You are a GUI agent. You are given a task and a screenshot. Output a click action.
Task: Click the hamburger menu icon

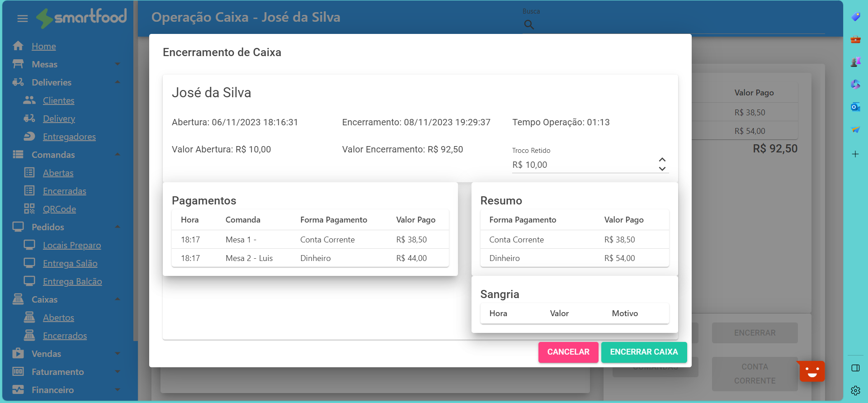point(23,19)
